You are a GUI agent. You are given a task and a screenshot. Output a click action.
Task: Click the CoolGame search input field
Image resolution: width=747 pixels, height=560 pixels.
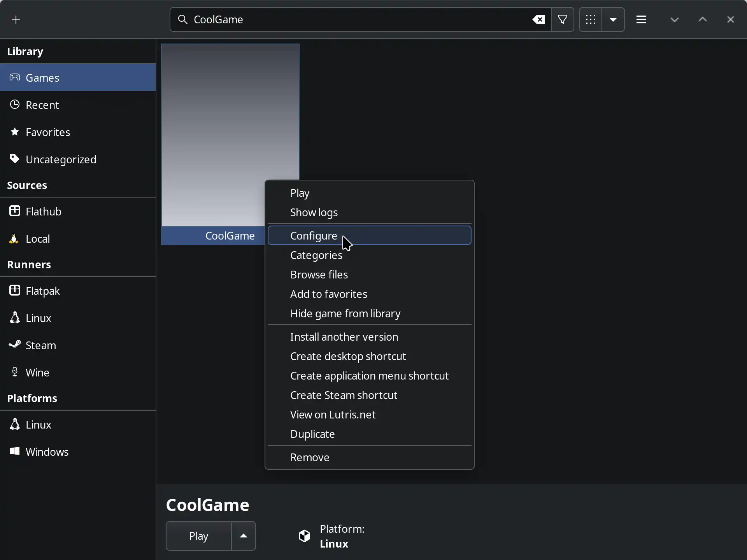350,19
